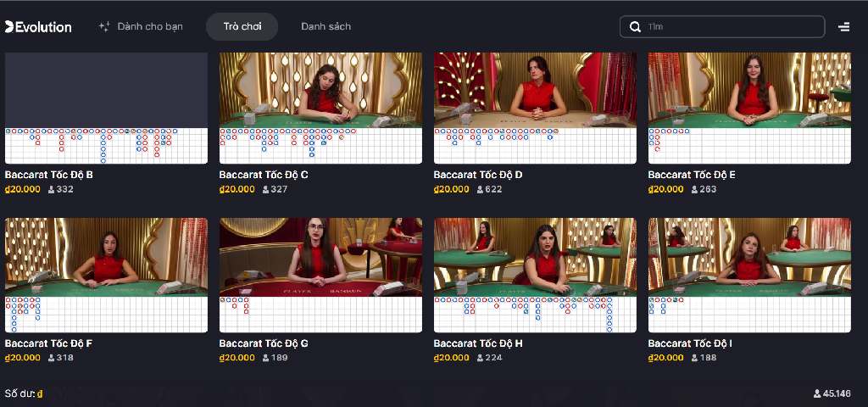The image size is (868, 407).
Task: Click the Baccarat Tốc Độ E title
Action: pyautogui.click(x=692, y=175)
